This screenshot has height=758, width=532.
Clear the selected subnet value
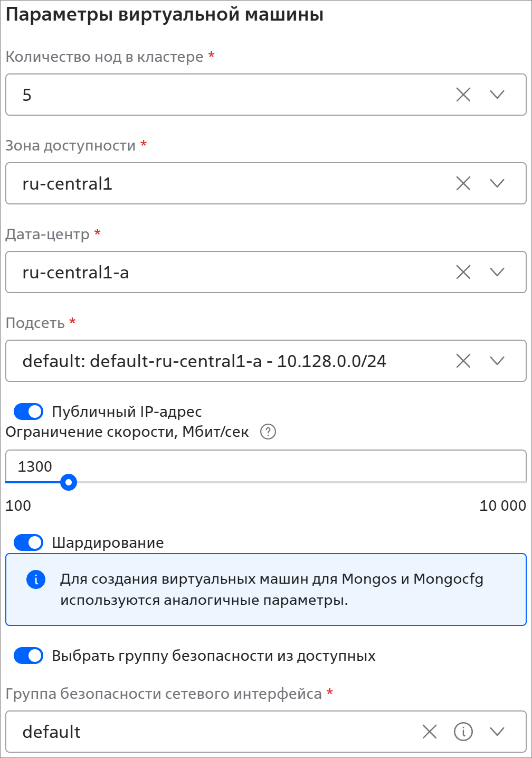(463, 361)
